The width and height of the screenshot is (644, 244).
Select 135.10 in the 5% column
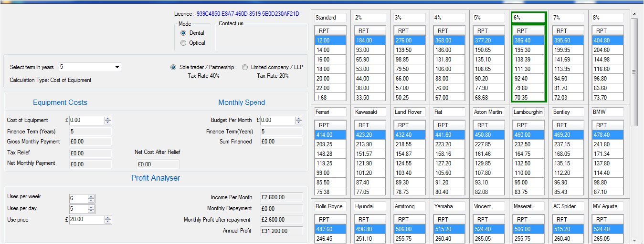[489, 60]
